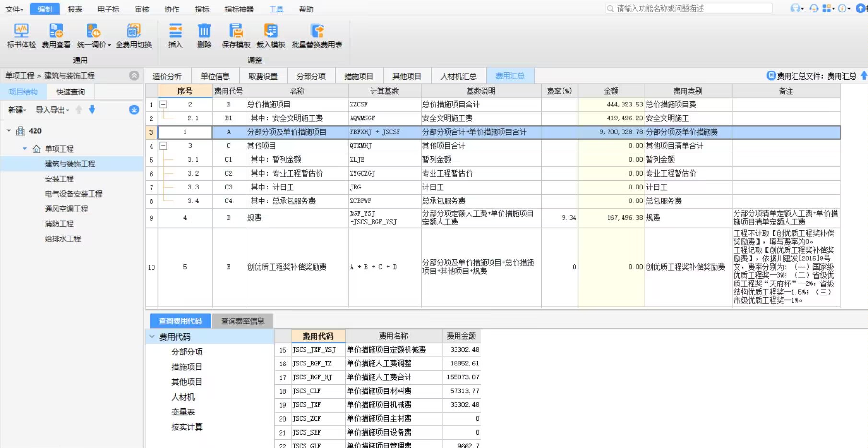Select 消防工程 in project tree

tap(59, 224)
